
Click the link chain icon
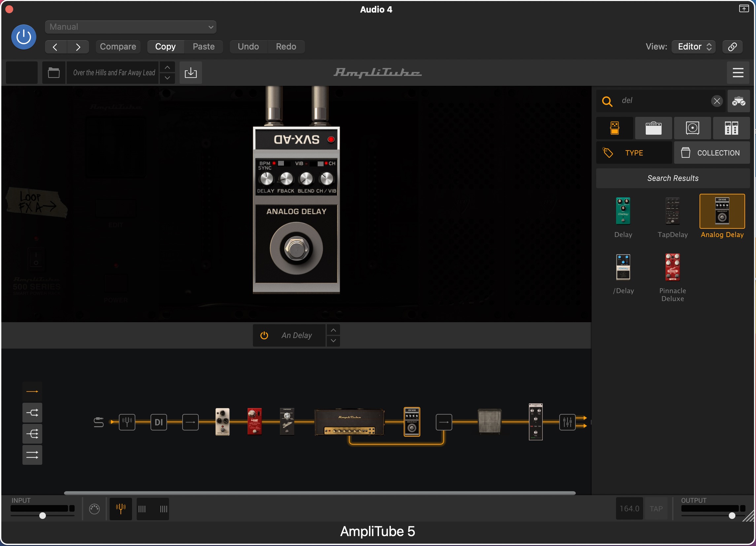click(732, 47)
